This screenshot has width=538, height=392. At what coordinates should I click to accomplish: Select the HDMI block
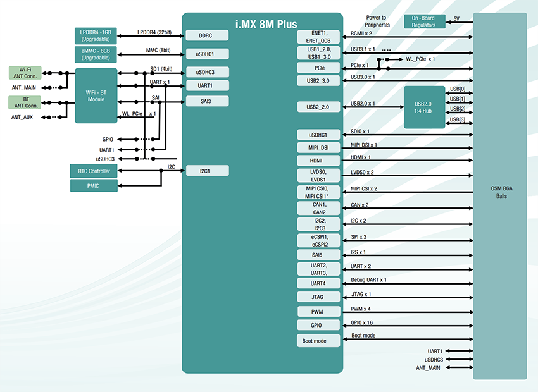[317, 160]
